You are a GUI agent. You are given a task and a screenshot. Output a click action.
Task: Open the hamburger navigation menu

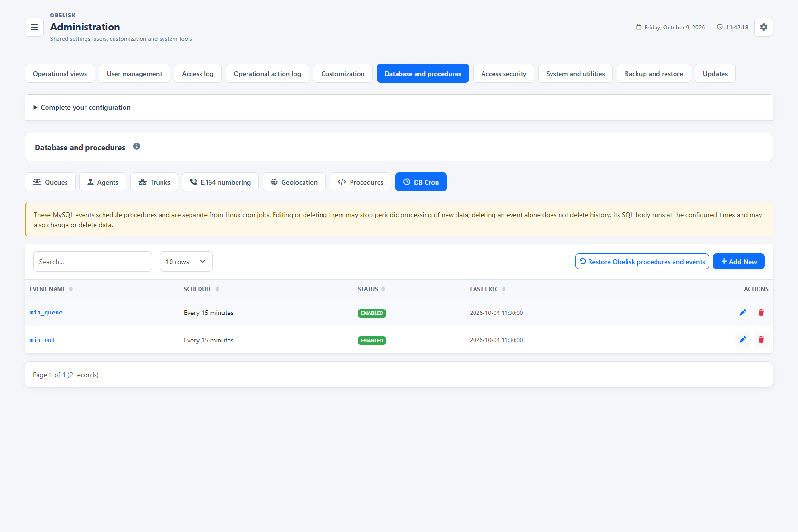[34, 27]
